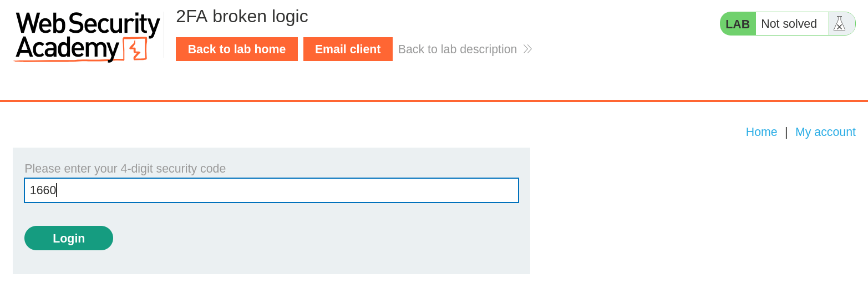The width and height of the screenshot is (868, 303).
Task: Click the orange horizontal divider line
Action: (x=434, y=101)
